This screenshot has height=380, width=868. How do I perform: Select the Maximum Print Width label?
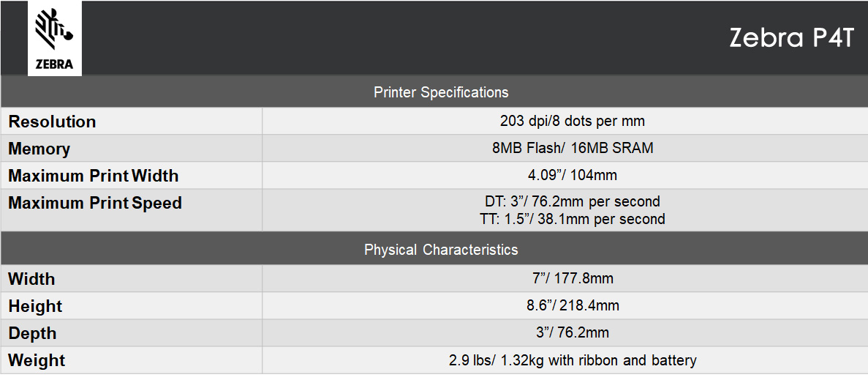(x=93, y=176)
